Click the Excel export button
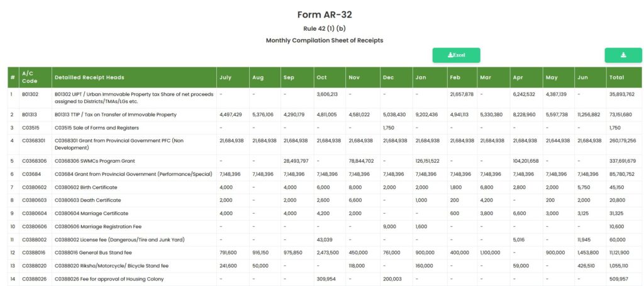The width and height of the screenshot is (644, 286). pyautogui.click(x=456, y=55)
